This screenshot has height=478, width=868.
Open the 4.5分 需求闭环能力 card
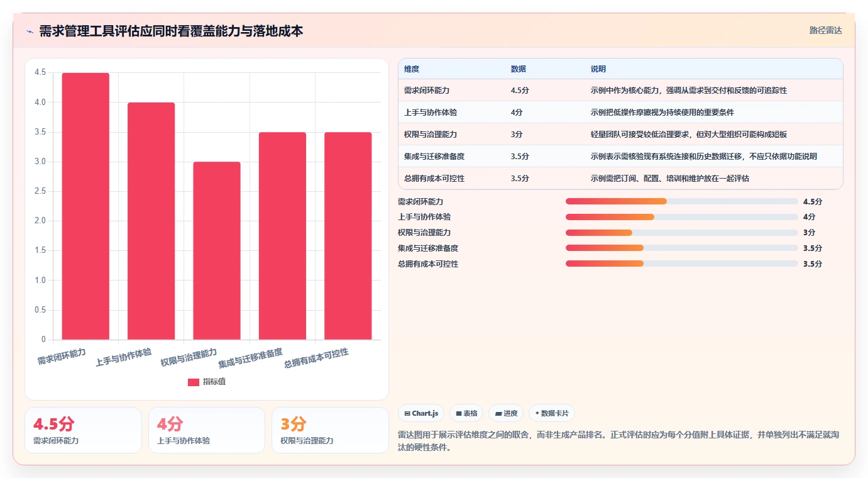click(x=83, y=430)
